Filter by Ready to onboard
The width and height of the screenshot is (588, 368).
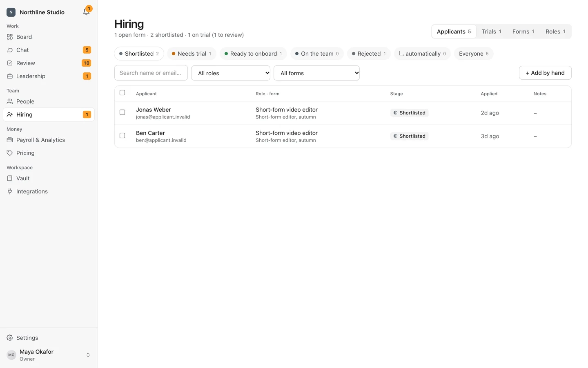(x=253, y=54)
